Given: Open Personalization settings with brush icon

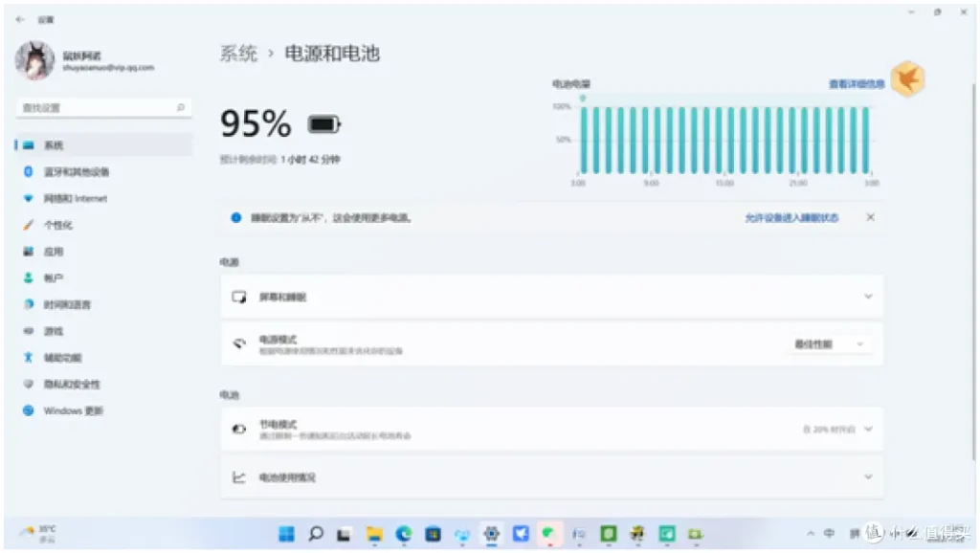Looking at the screenshot, I should pyautogui.click(x=57, y=226).
